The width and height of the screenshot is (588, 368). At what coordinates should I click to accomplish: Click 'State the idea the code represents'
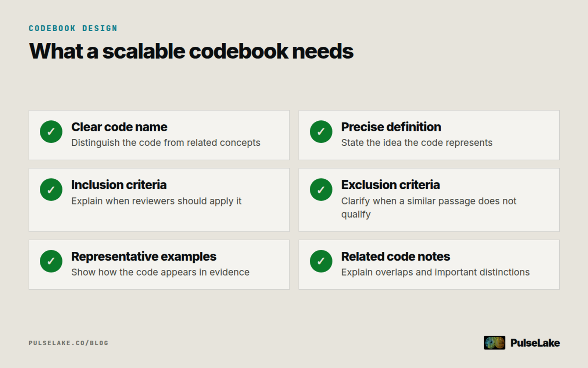(x=417, y=143)
